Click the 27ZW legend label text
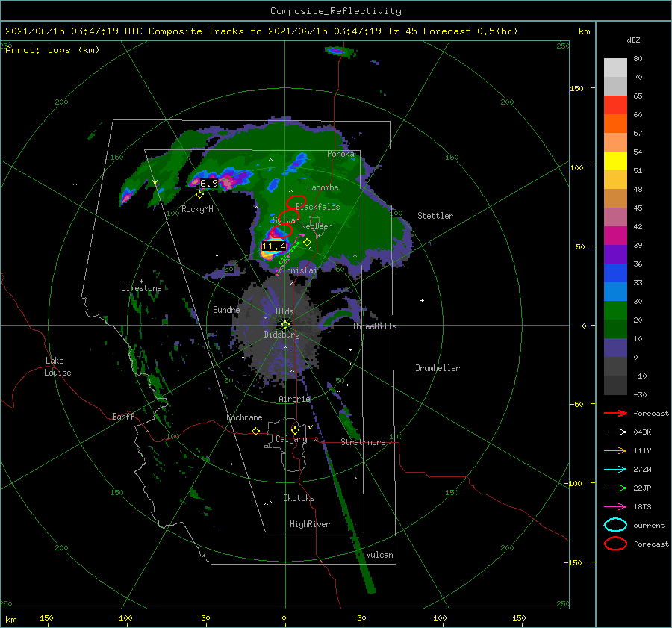The height and width of the screenshot is (628, 672). click(642, 470)
